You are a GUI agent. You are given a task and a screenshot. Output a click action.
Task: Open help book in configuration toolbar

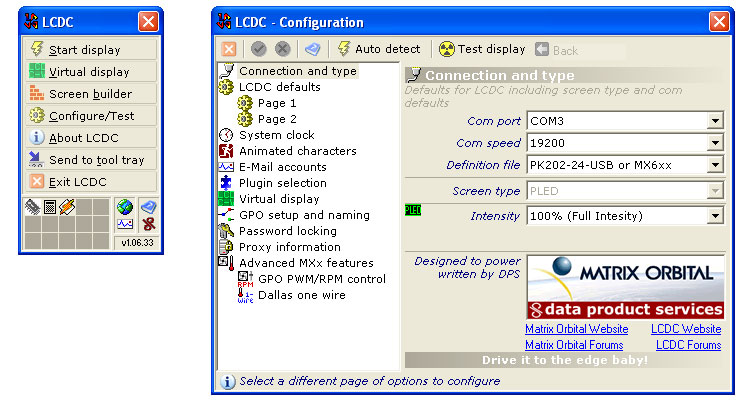pos(312,49)
